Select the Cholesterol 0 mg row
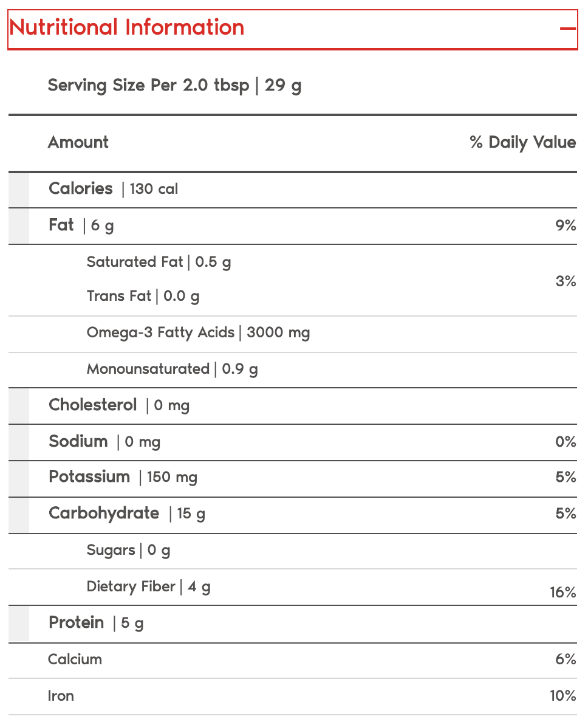588x722 pixels. (119, 405)
